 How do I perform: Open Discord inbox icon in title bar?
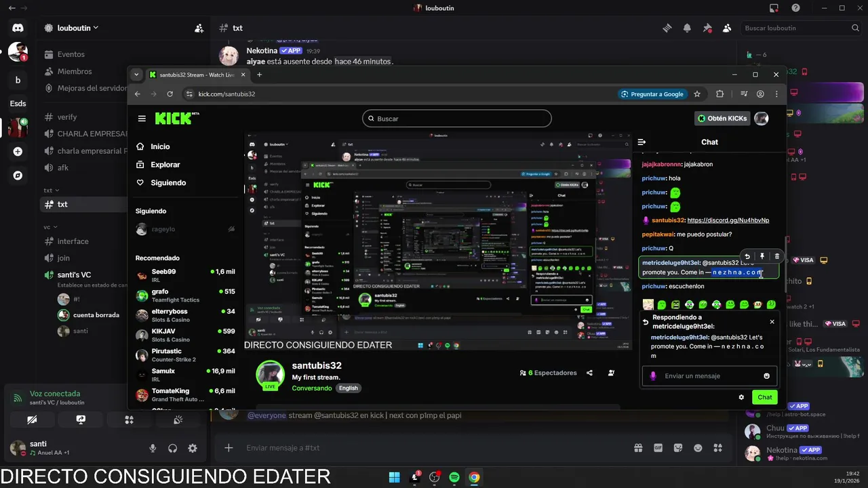(774, 8)
